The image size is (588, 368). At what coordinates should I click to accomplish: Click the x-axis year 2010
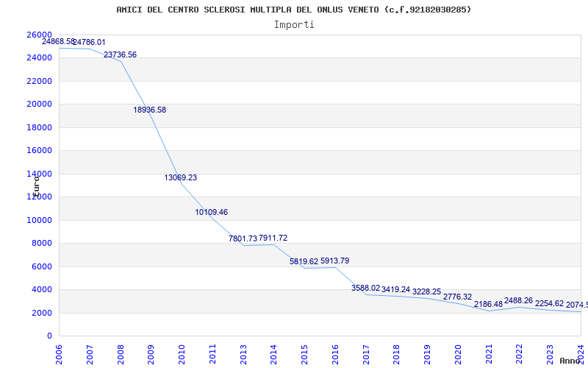click(x=182, y=355)
